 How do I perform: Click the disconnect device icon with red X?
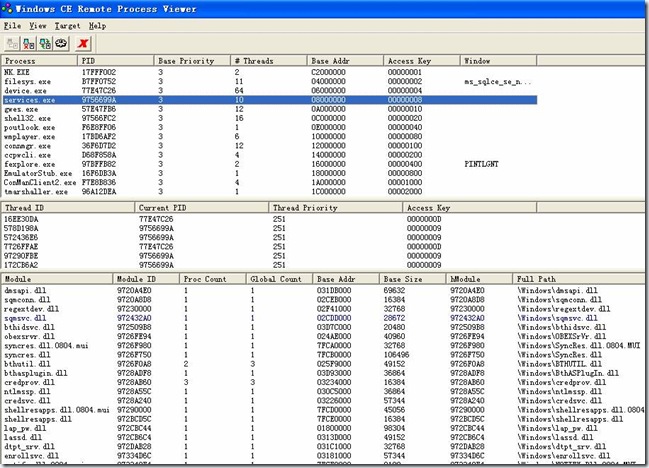tap(29, 43)
